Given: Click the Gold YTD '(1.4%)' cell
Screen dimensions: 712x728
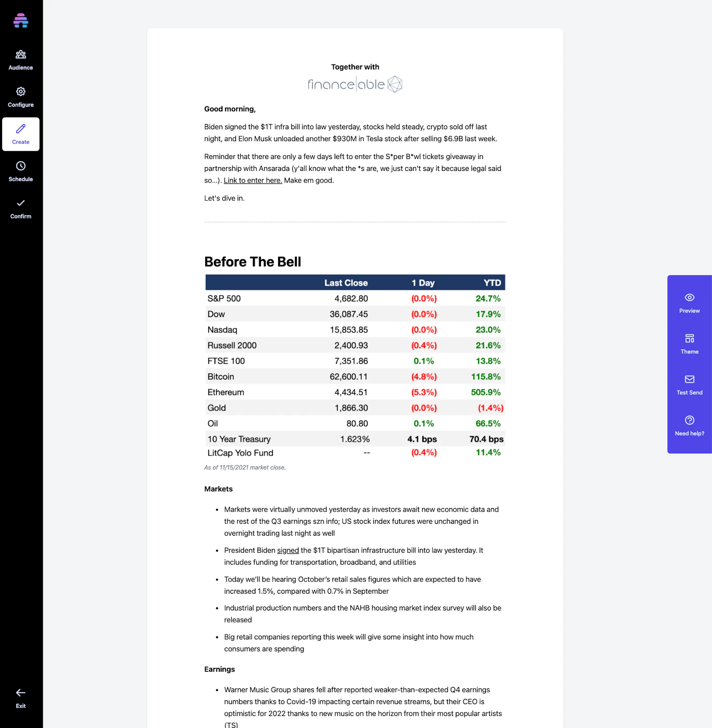Looking at the screenshot, I should tap(490, 407).
